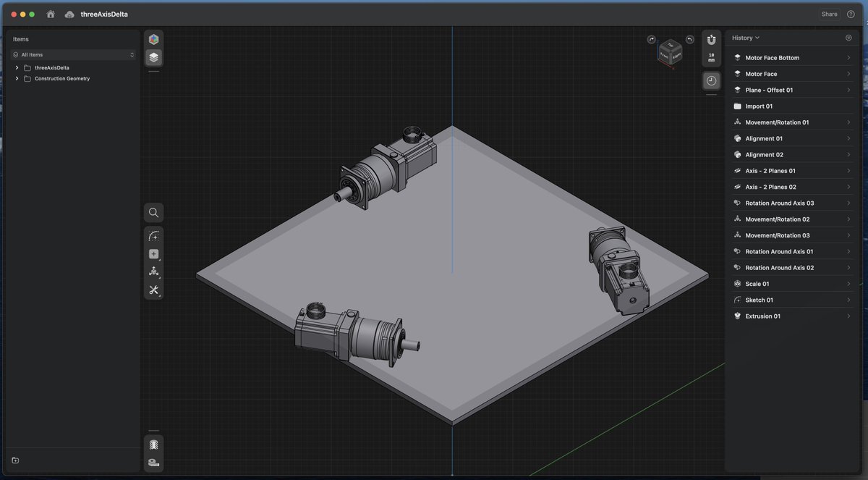Toggle the magnet snapping button
The width and height of the screenshot is (868, 480).
pyautogui.click(x=711, y=40)
